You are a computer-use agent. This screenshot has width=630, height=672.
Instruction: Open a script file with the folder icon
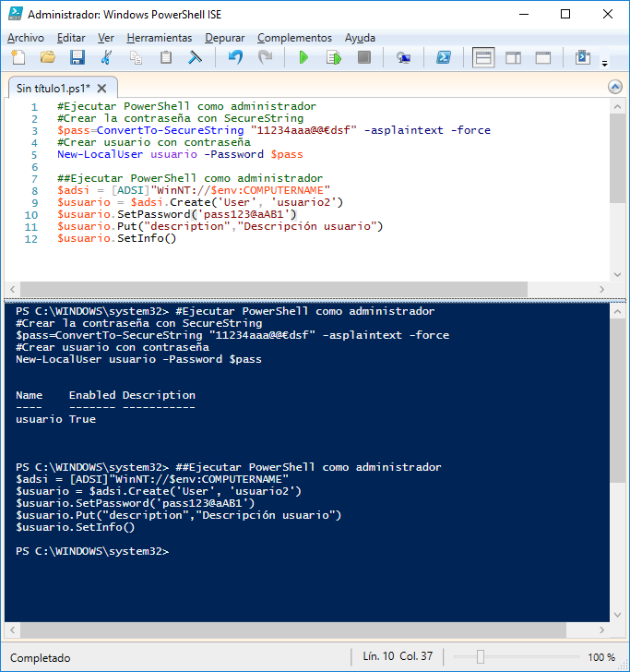click(x=48, y=57)
